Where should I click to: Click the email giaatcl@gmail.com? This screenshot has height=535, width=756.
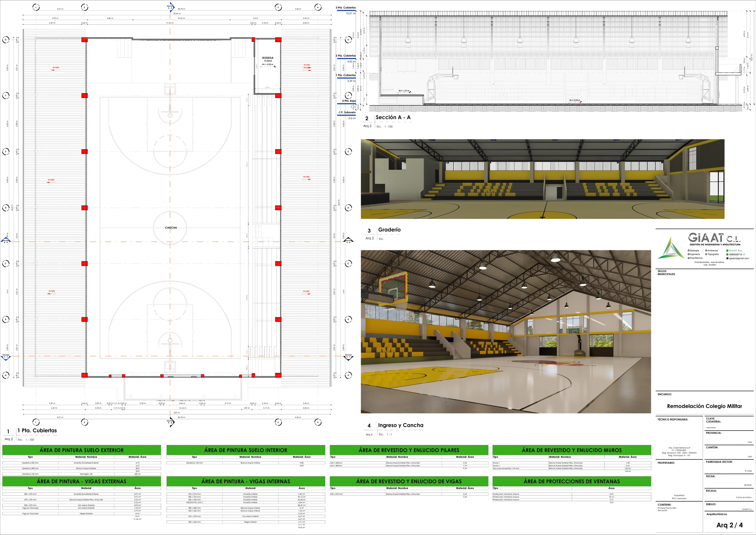[x=739, y=258]
